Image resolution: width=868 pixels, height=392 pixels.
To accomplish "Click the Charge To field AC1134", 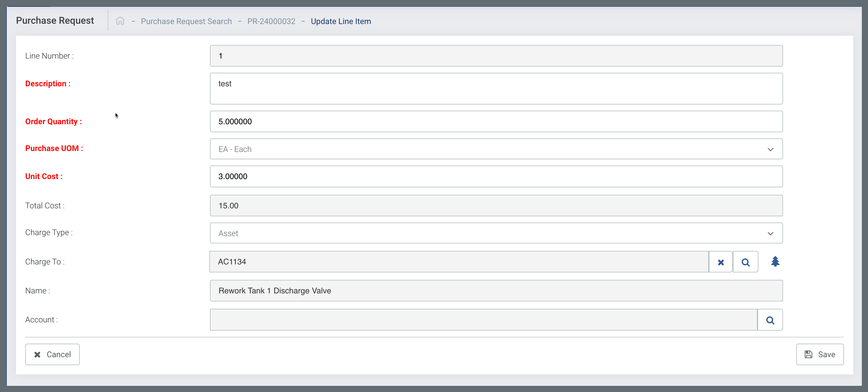I will pyautogui.click(x=459, y=262).
